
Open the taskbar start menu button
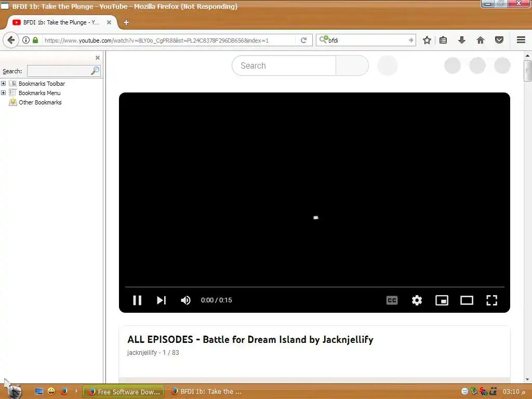click(15, 392)
